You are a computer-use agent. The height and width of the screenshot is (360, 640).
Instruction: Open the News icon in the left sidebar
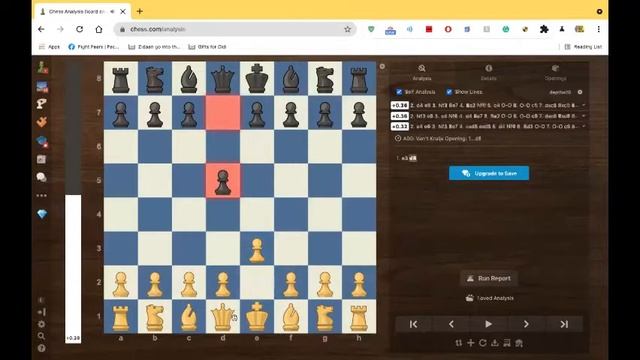click(x=42, y=159)
